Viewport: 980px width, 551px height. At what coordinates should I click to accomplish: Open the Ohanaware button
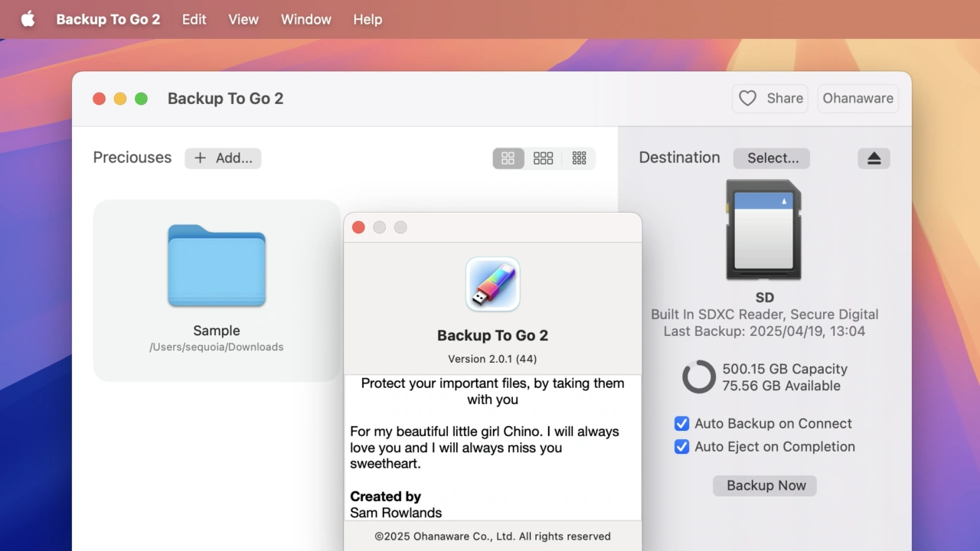tap(857, 98)
